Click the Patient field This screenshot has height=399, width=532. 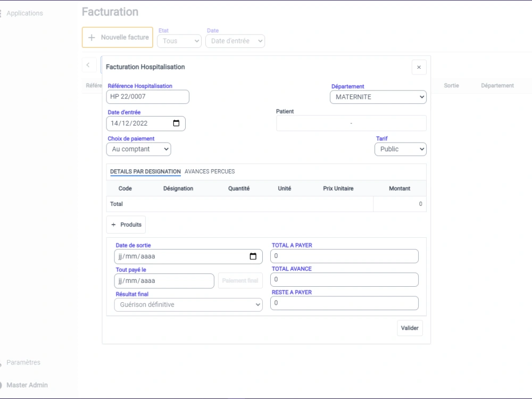point(351,123)
